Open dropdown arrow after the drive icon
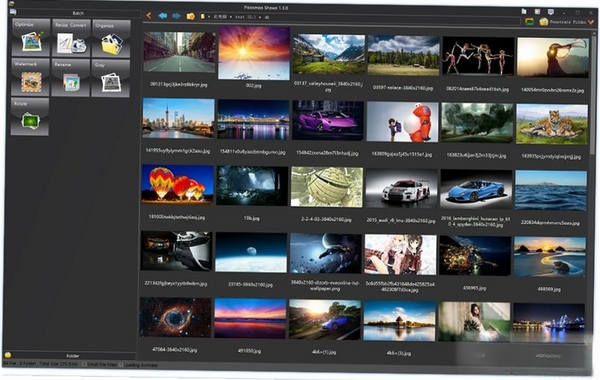Viewport: 600px width, 380px height. tap(209, 17)
